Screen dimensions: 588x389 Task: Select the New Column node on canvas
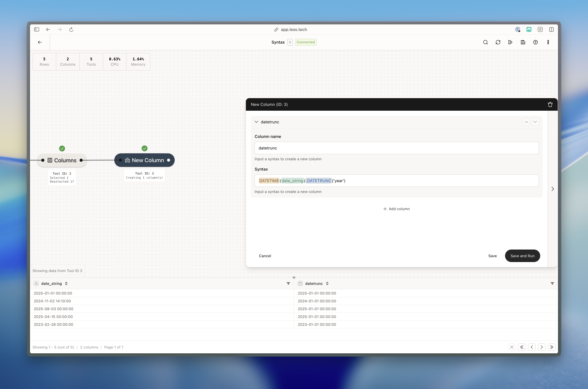pyautogui.click(x=144, y=160)
